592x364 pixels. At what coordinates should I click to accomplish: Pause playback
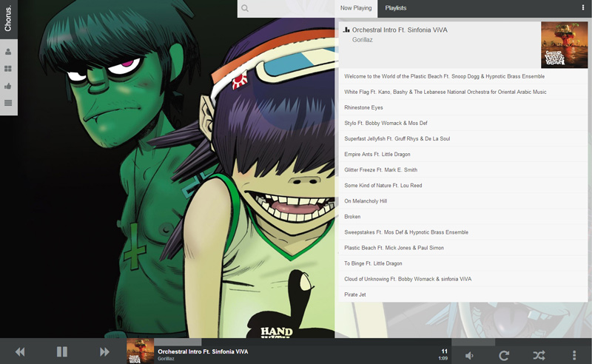click(62, 352)
